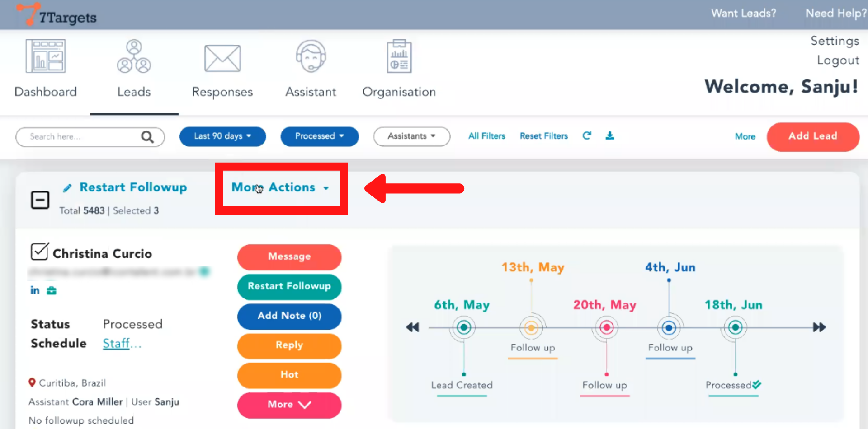Open the Dashboard icon
The width and height of the screenshot is (868, 429).
coord(45,56)
